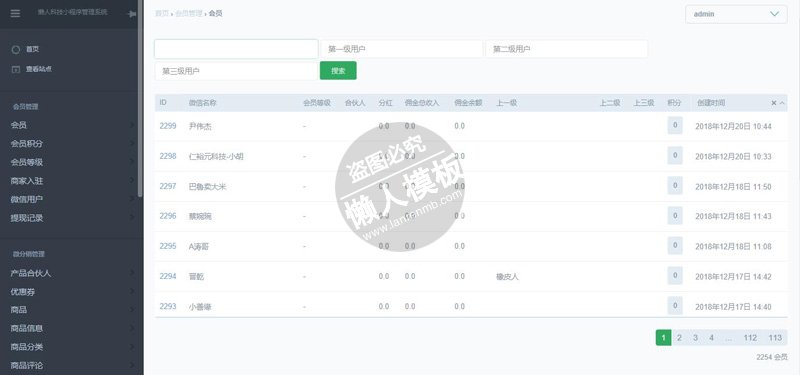Expand the 优惠券 sidebar arrow
Viewport: 800px width, 375px height.
click(x=132, y=292)
